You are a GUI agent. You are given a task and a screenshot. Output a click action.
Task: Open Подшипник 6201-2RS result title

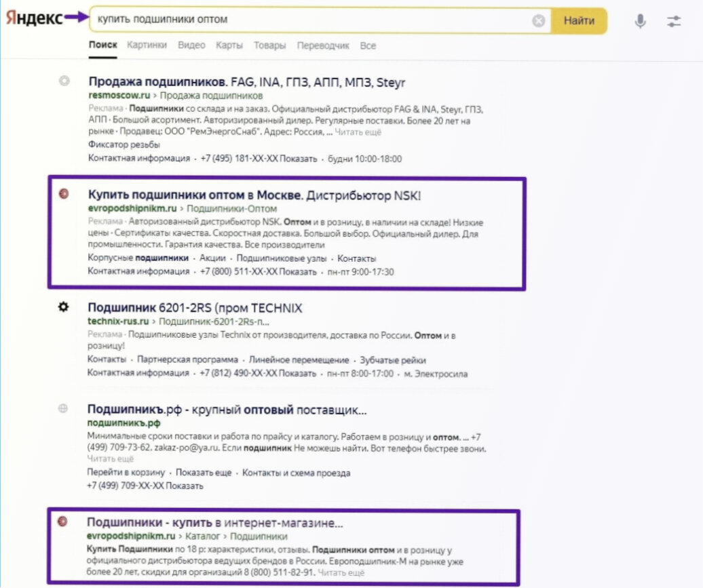click(195, 308)
